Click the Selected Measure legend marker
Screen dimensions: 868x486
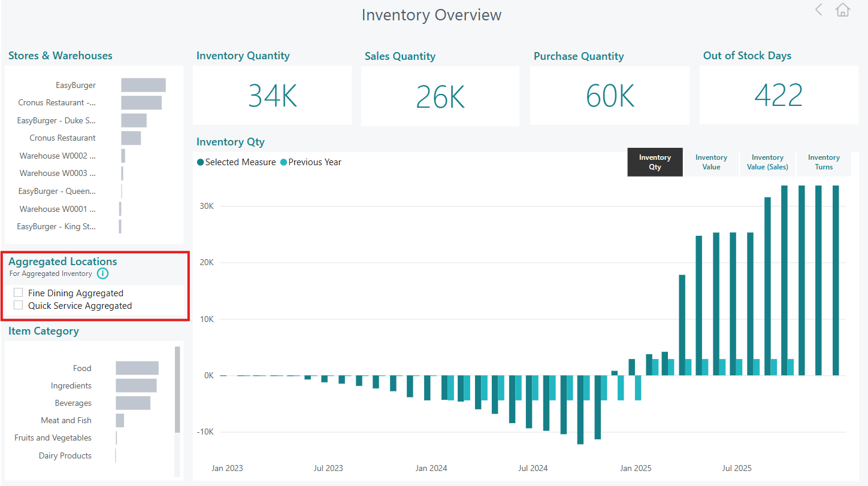(201, 162)
